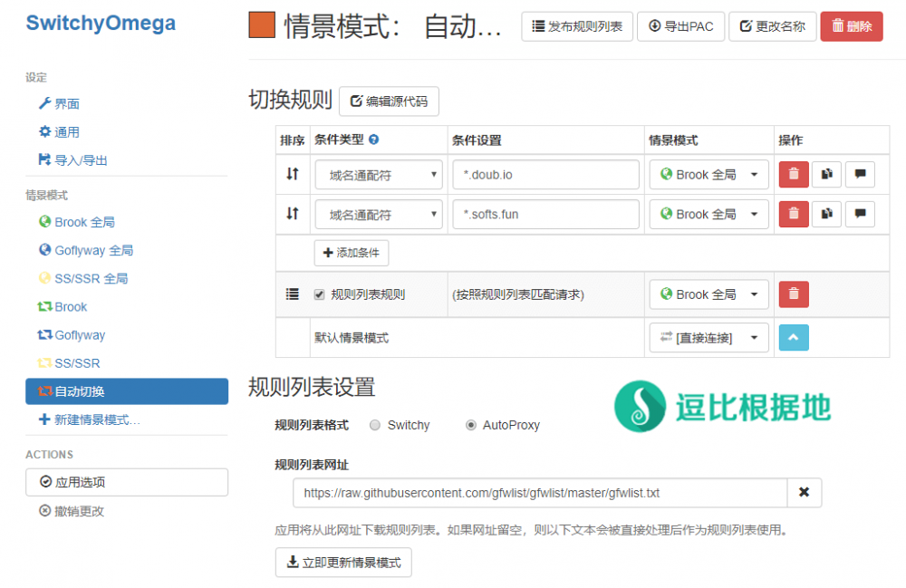906x588 pixels.
Task: Click the rule list URL input field
Action: (x=539, y=493)
